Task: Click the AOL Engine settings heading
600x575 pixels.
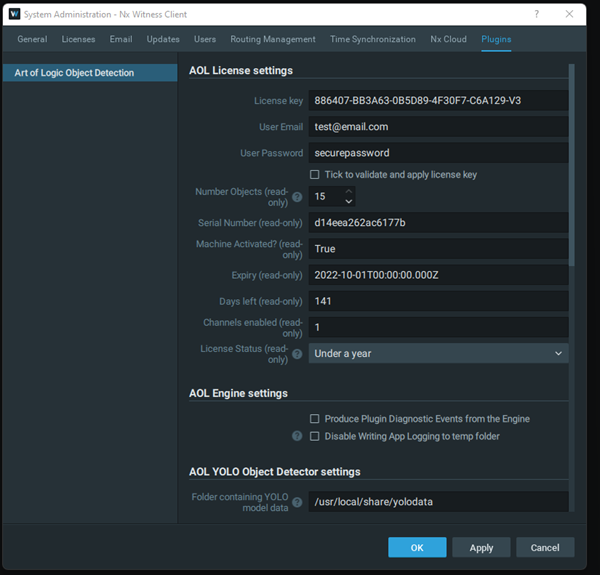Action: [238, 394]
